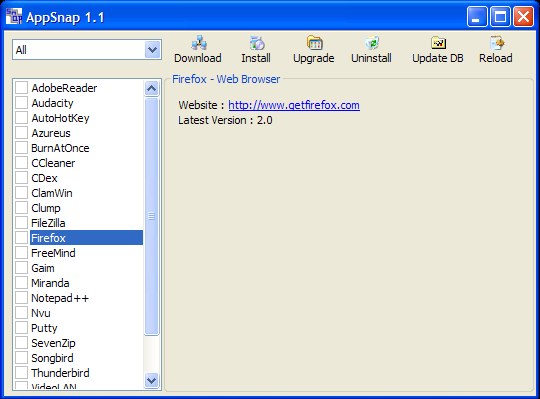Check the FreeMind checkbox
This screenshot has height=399, width=540.
21,253
